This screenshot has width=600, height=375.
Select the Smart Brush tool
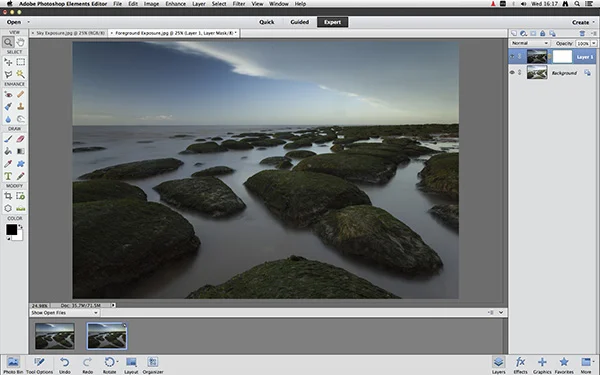coord(8,106)
